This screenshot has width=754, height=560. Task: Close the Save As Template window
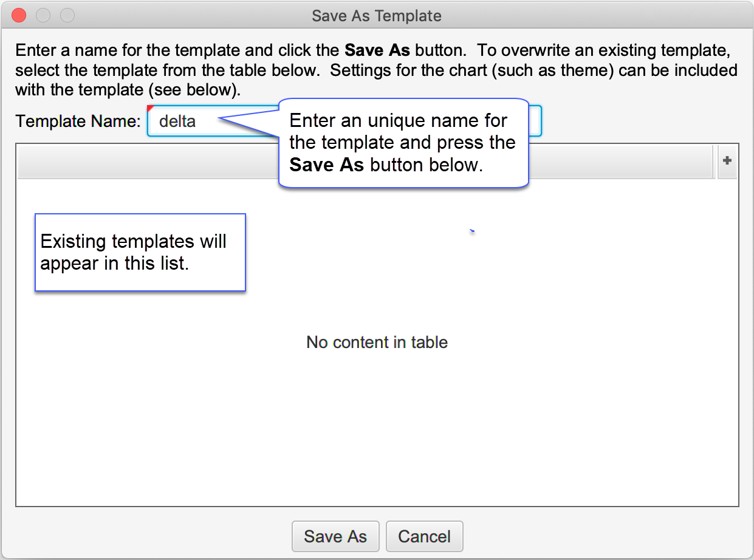pyautogui.click(x=19, y=15)
